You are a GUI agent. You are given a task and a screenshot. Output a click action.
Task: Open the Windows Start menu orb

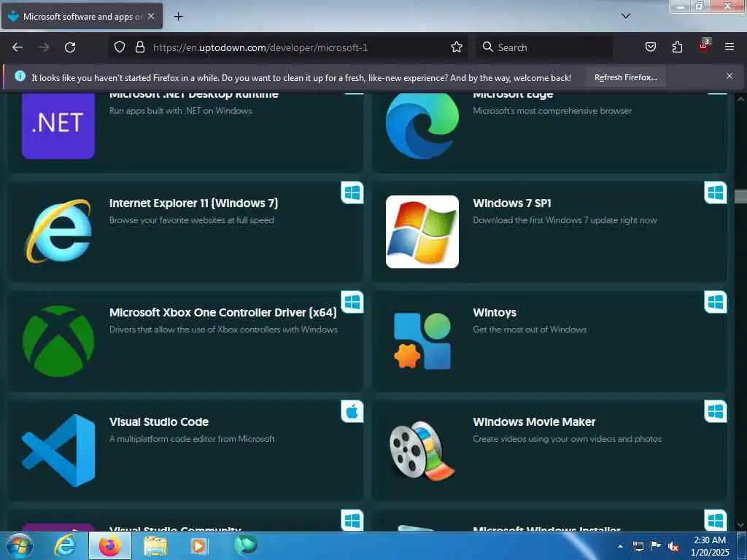[x=19, y=545]
